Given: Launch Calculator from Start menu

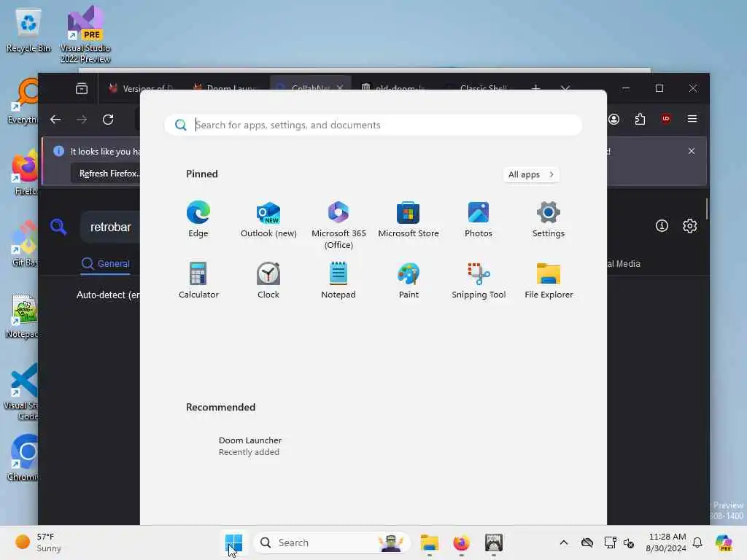Looking at the screenshot, I should [x=198, y=280].
